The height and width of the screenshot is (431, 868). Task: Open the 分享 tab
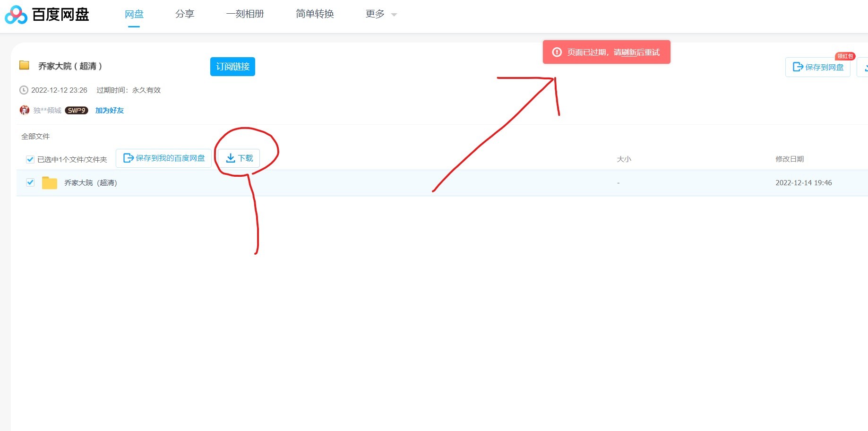tap(184, 14)
